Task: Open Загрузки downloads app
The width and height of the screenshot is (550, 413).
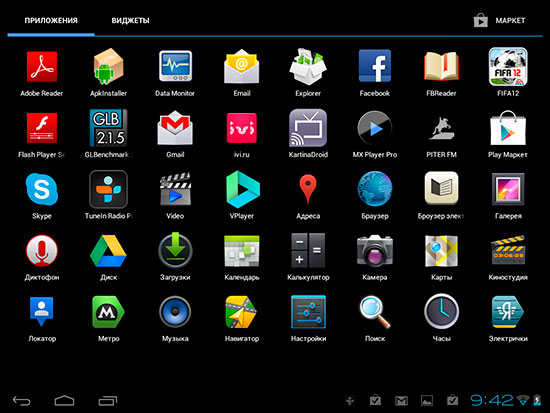Action: (x=175, y=251)
